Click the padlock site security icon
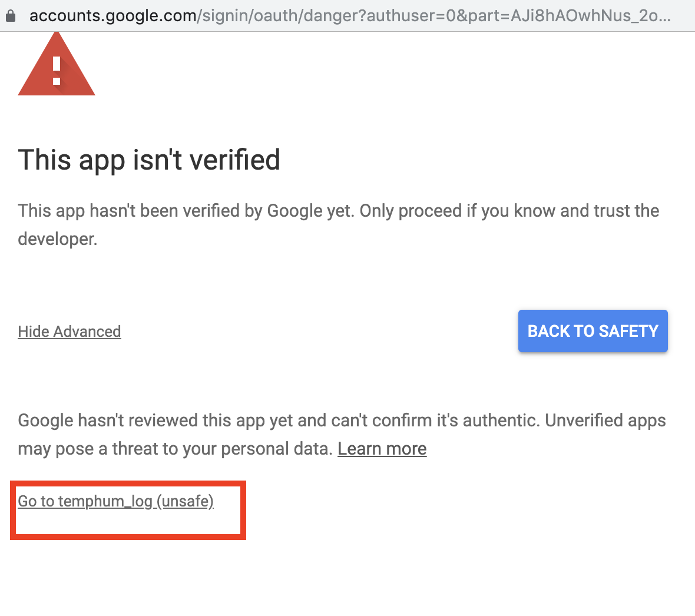This screenshot has height=616, width=695. tap(10, 16)
